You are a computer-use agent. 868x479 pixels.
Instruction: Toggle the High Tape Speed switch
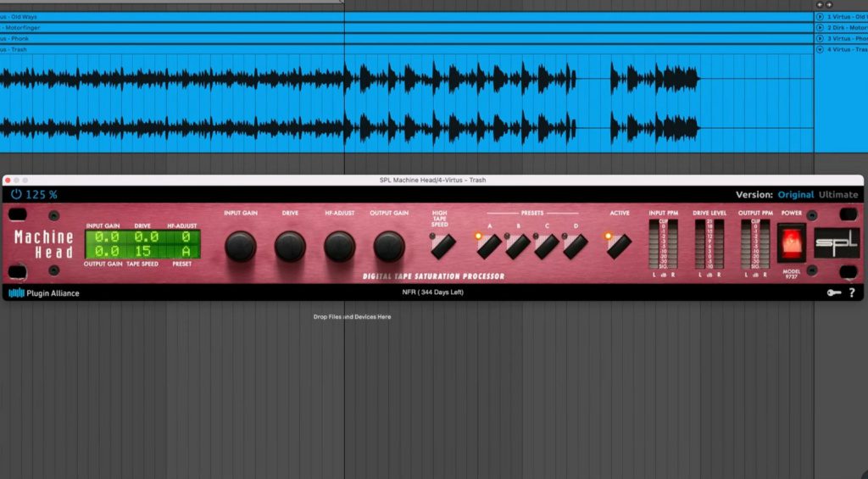click(442, 246)
